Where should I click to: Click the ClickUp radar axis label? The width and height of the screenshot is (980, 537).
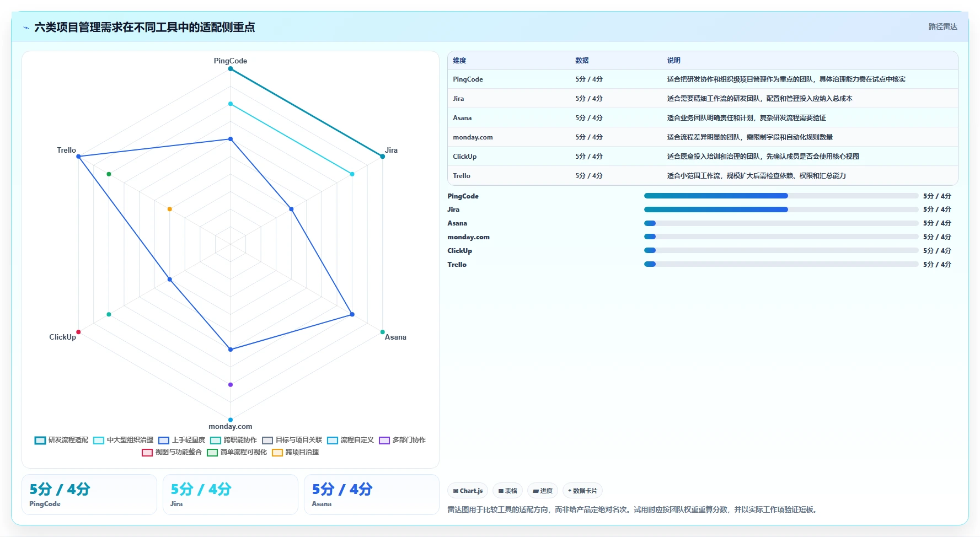[x=62, y=337]
